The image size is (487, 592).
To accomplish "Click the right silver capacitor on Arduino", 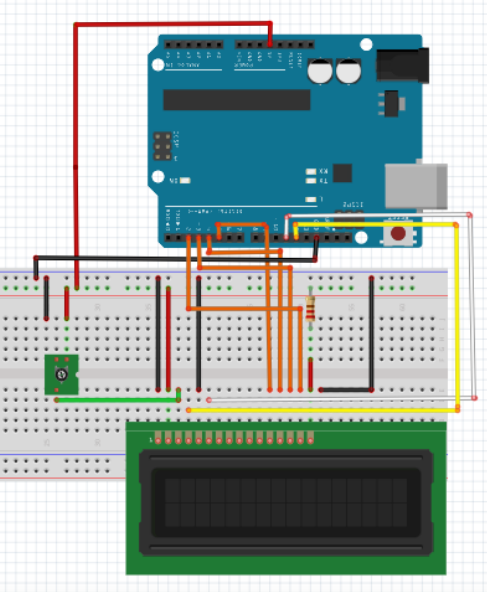I will pos(348,71).
